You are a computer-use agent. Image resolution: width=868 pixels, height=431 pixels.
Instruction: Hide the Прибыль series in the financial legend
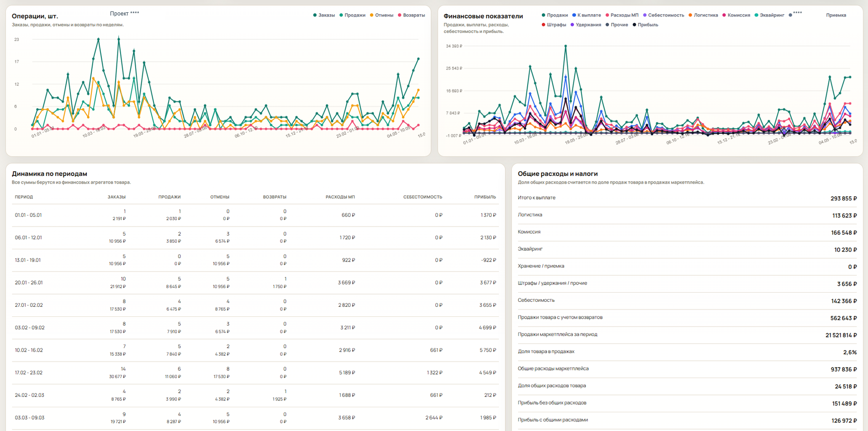click(x=645, y=25)
